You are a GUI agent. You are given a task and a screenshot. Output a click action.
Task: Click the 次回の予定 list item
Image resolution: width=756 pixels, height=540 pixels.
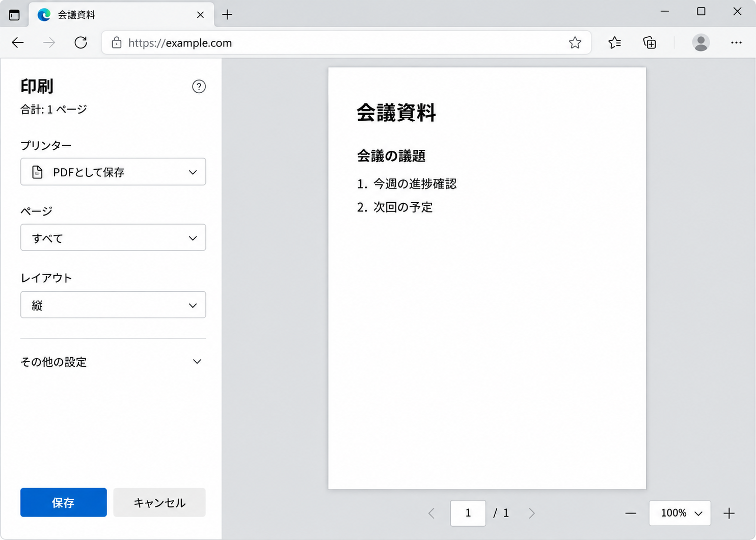click(x=403, y=207)
